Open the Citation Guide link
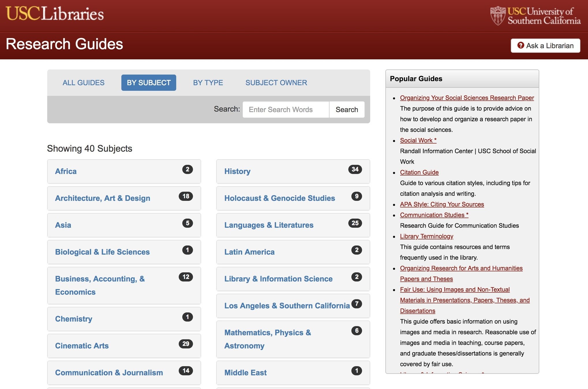The image size is (588, 389). [419, 172]
